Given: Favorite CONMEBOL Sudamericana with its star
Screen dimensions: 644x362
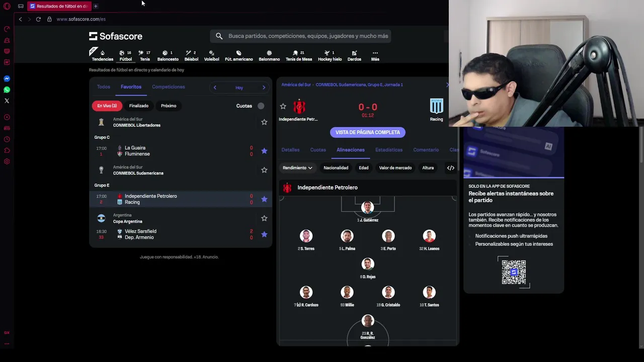Looking at the screenshot, I should (264, 170).
